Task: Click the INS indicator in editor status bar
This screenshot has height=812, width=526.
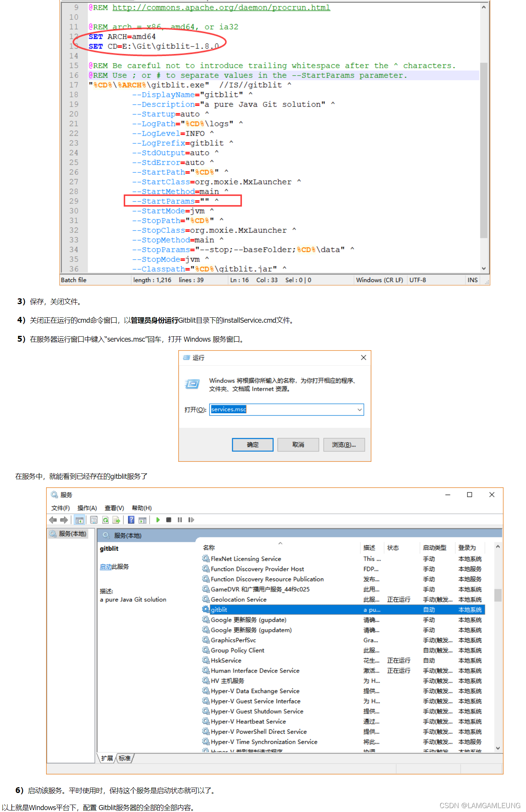Action: 472,280
